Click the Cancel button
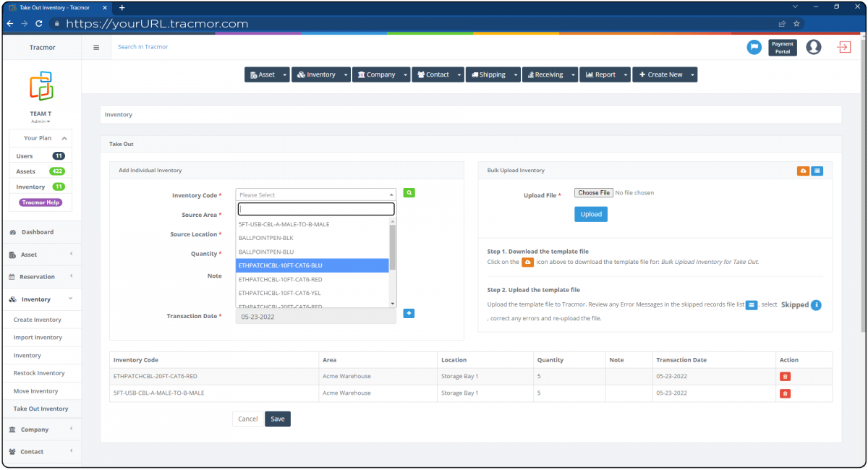This screenshot has width=868, height=470. [x=248, y=419]
